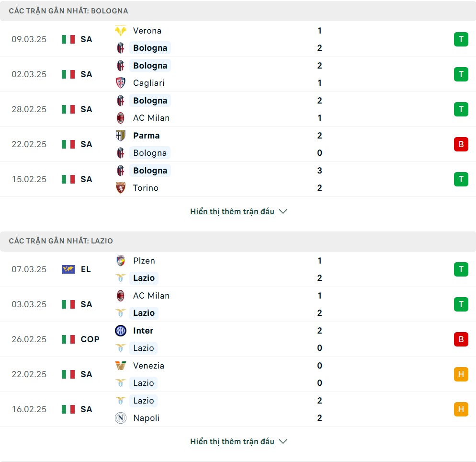Click the Venezia club crest icon
The image size is (476, 462).
point(121,365)
